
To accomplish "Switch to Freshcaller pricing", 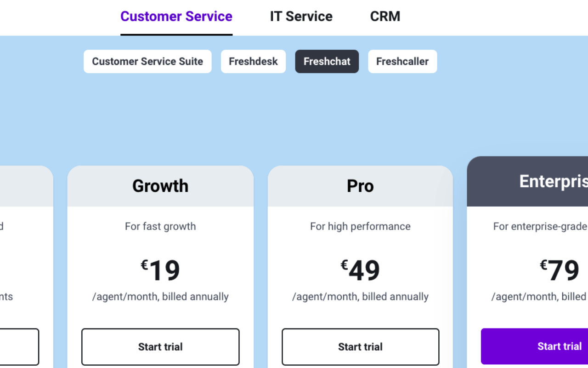I will coord(402,62).
